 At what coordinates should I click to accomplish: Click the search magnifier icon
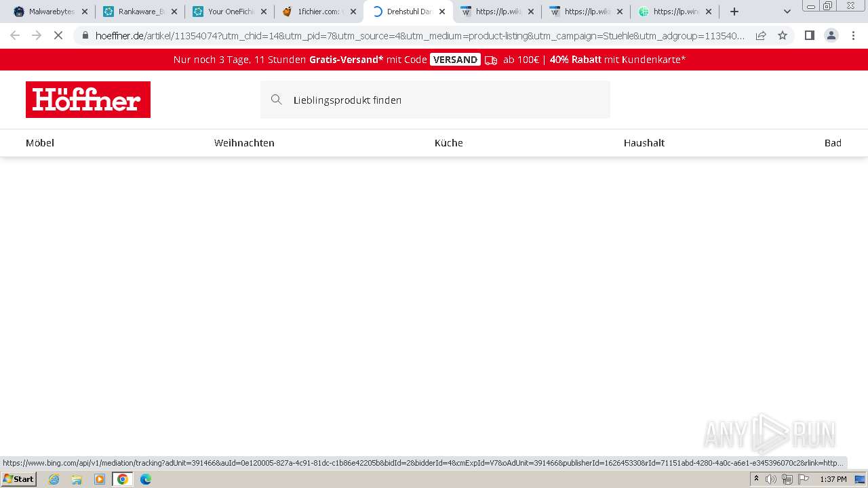click(x=276, y=100)
